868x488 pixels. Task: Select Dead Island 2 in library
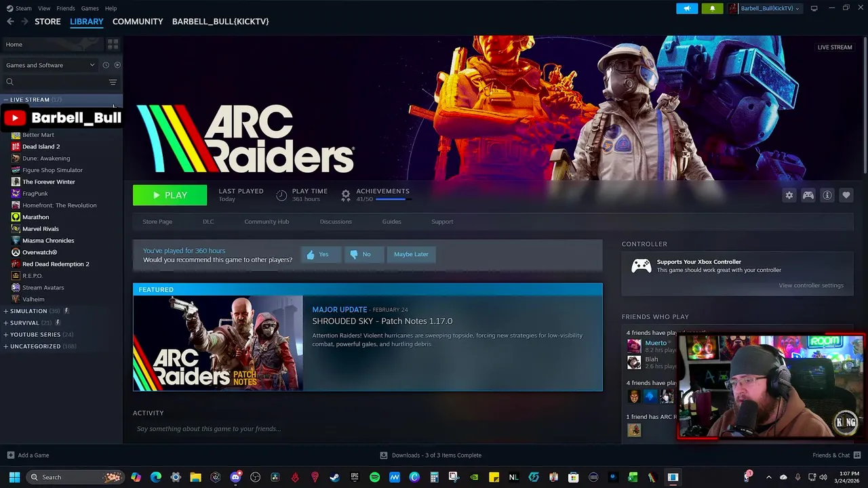(41, 146)
